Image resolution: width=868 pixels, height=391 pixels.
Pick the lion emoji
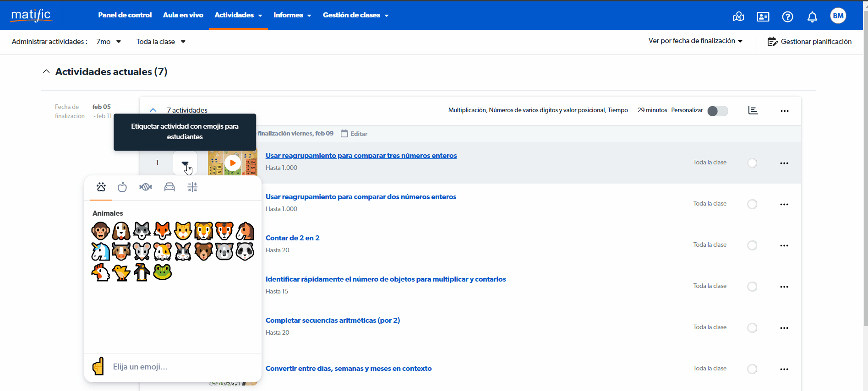pos(204,231)
